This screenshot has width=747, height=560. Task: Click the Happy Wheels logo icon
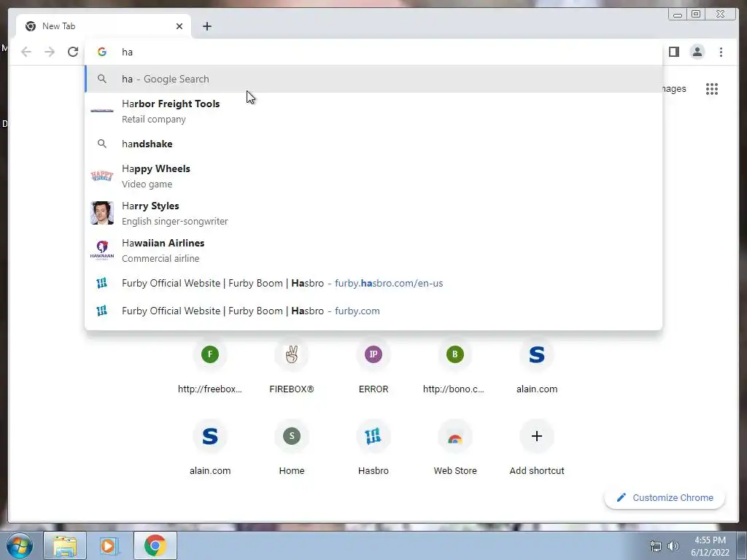[102, 176]
